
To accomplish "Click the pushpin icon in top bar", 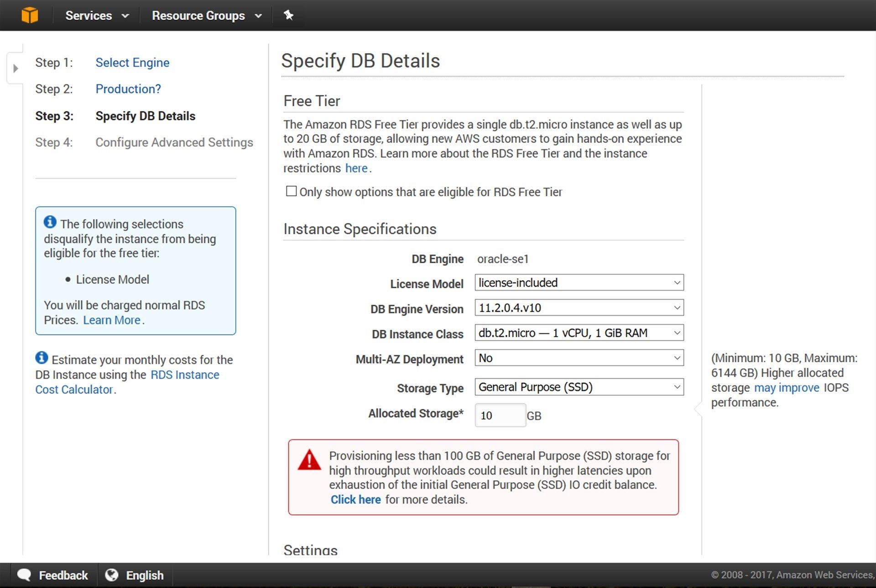I will [288, 15].
